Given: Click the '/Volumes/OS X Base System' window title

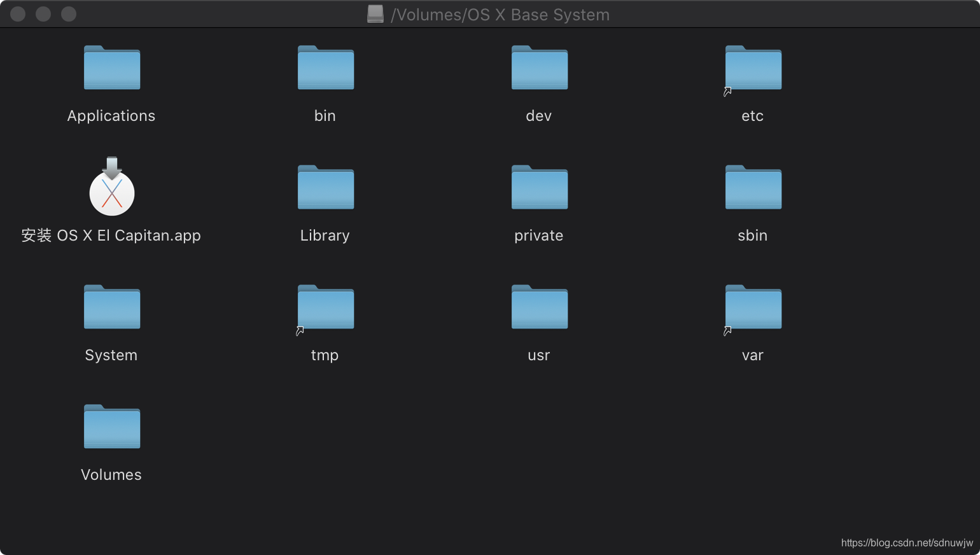Looking at the screenshot, I should pos(500,15).
